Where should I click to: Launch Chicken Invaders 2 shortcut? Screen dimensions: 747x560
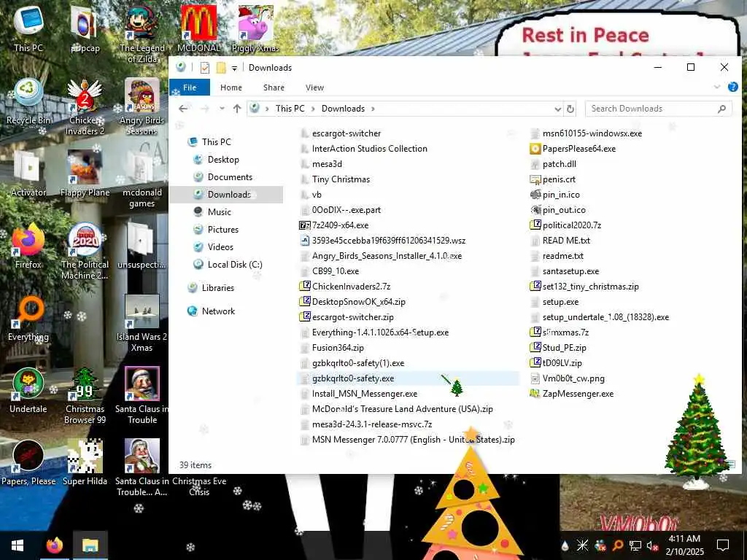(x=85, y=106)
